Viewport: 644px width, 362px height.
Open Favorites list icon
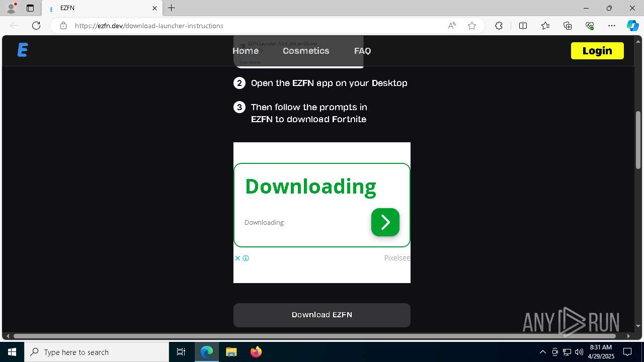click(x=545, y=26)
